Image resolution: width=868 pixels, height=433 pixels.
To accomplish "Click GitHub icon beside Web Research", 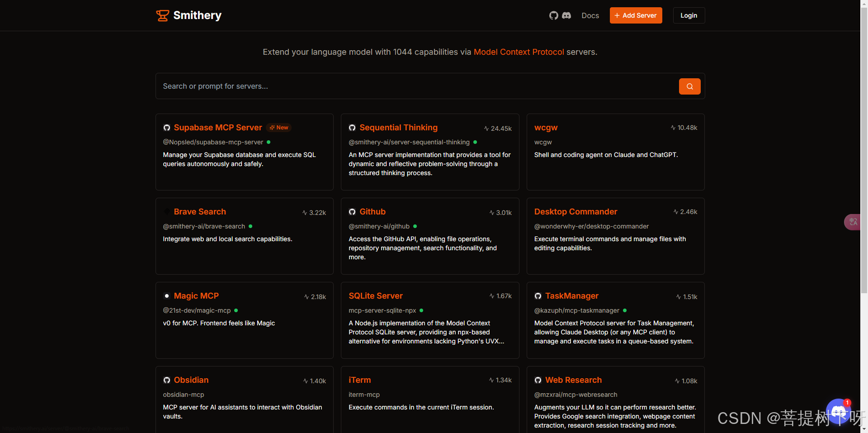I will point(538,380).
